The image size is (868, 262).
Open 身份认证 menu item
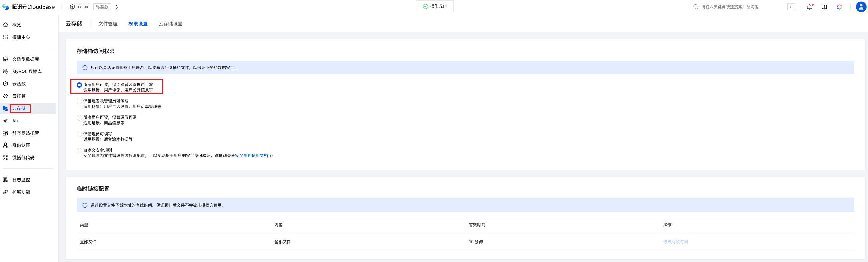coord(21,145)
